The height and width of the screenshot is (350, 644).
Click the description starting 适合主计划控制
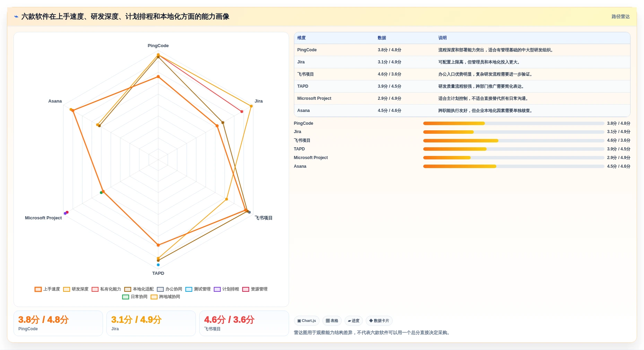pos(484,98)
